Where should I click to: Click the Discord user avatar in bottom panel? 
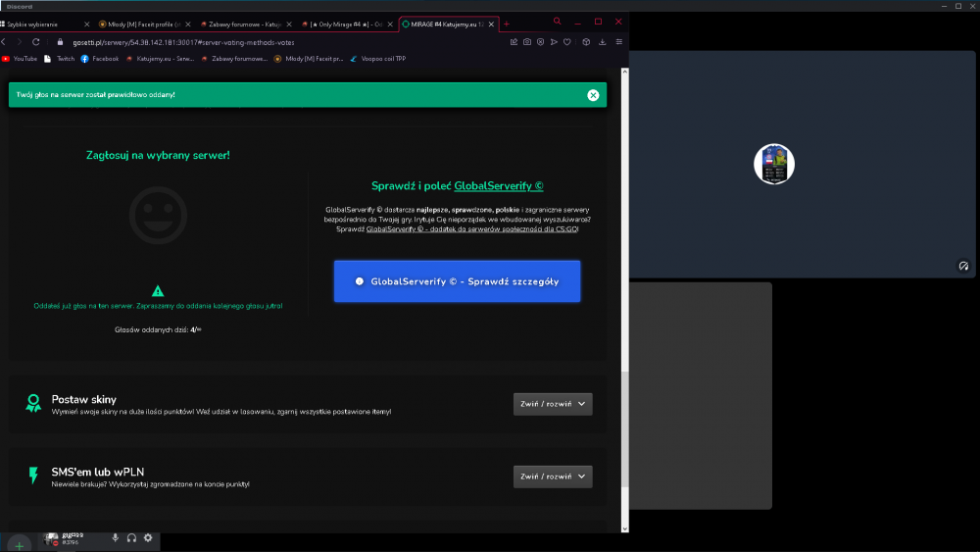point(51,538)
